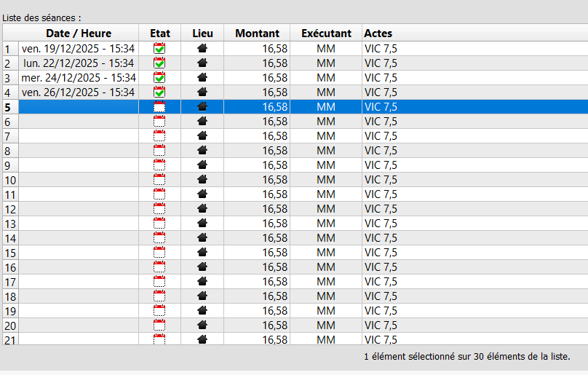The width and height of the screenshot is (588, 375).
Task: Select the session dated mer. 24/12/2025 - 15:34
Action: 78,78
